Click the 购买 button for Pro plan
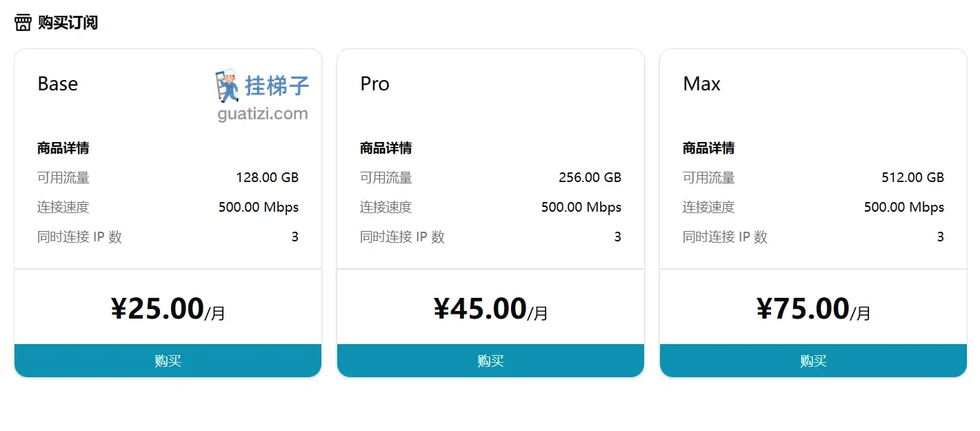Screen dimensions: 980x431 [490, 361]
